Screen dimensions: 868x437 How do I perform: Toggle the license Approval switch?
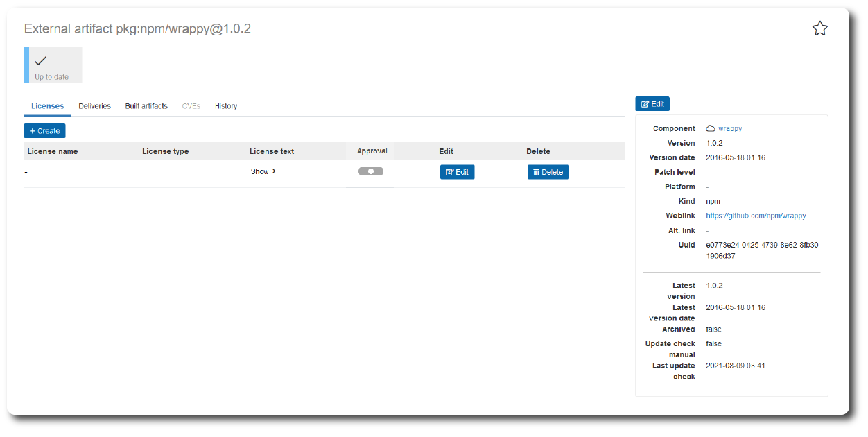tap(371, 171)
